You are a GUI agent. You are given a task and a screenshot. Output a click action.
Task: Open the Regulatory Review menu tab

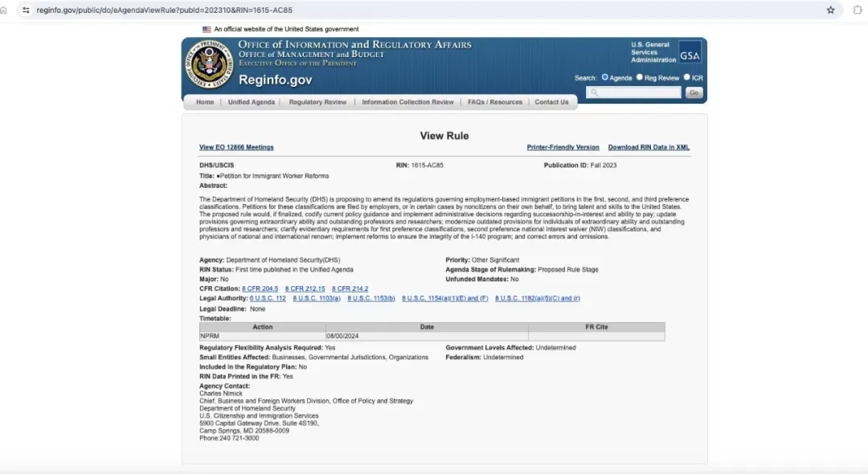(x=317, y=102)
